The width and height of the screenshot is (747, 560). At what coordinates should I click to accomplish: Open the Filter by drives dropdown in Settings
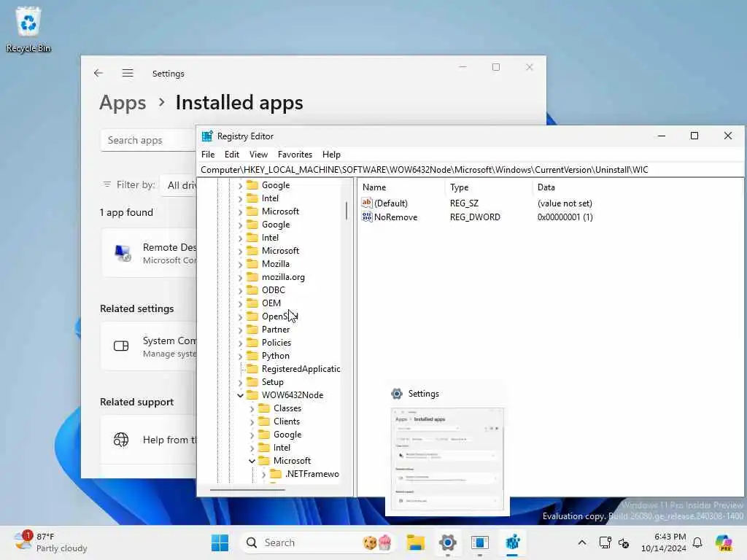(x=179, y=185)
